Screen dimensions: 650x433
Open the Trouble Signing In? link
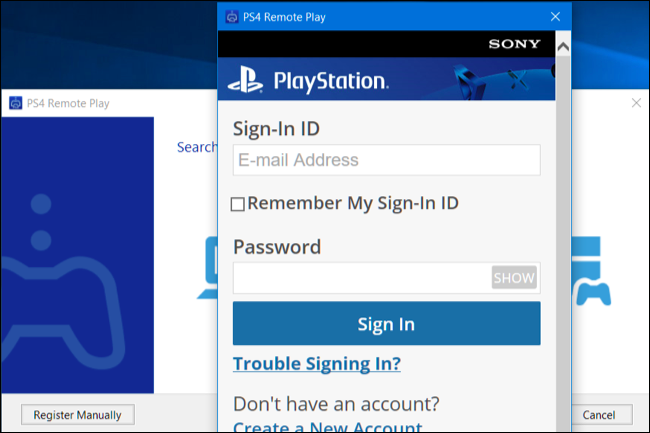tap(317, 363)
